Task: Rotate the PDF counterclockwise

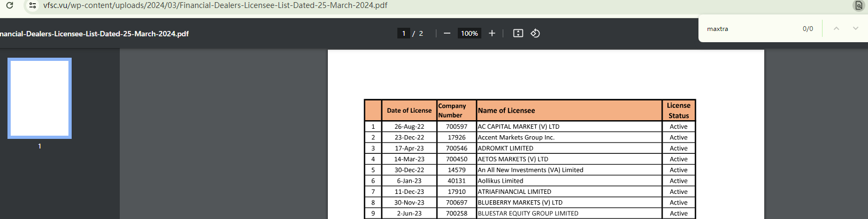Action: click(x=535, y=33)
